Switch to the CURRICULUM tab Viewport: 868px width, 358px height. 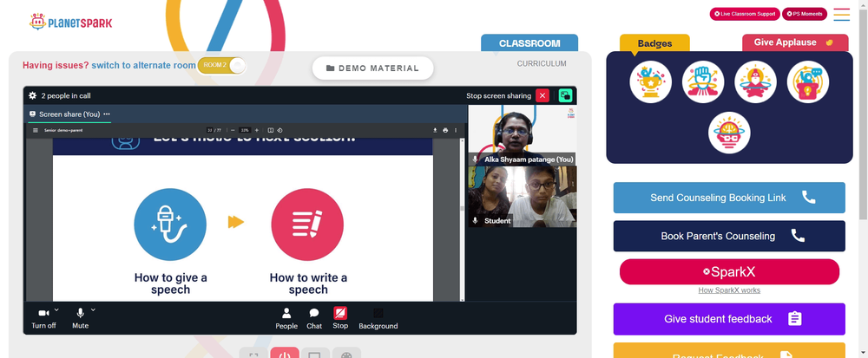point(542,63)
